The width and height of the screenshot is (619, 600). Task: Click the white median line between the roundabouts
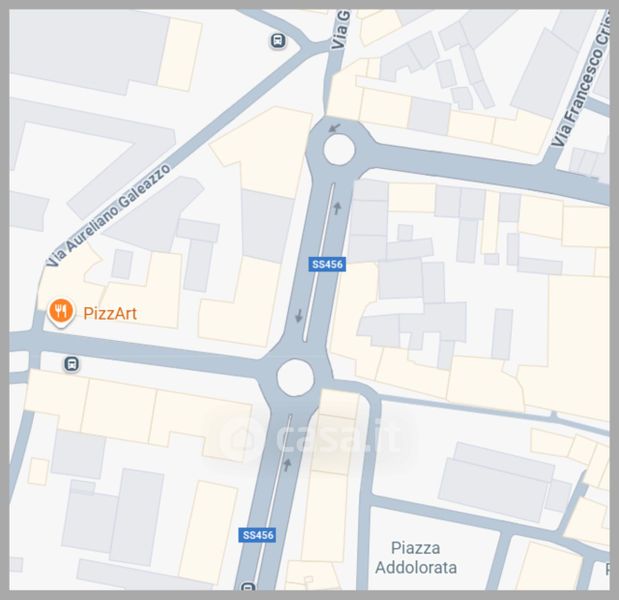pyautogui.click(x=318, y=262)
